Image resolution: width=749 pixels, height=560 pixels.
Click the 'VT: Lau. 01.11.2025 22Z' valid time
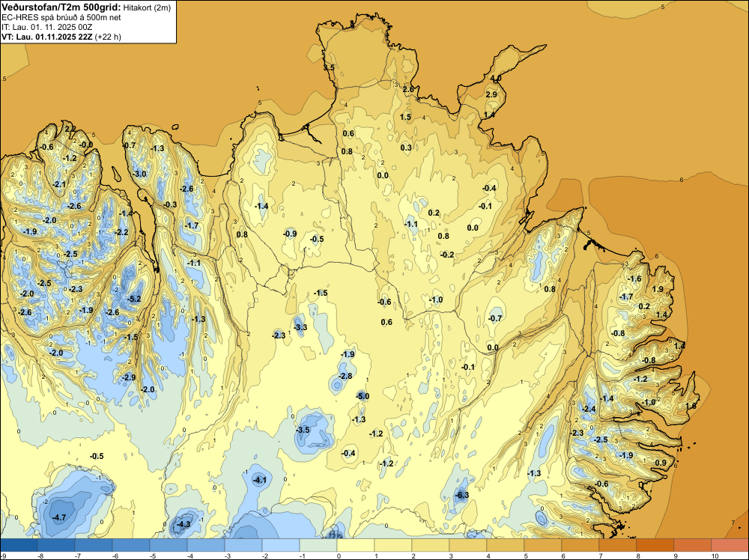click(47, 37)
